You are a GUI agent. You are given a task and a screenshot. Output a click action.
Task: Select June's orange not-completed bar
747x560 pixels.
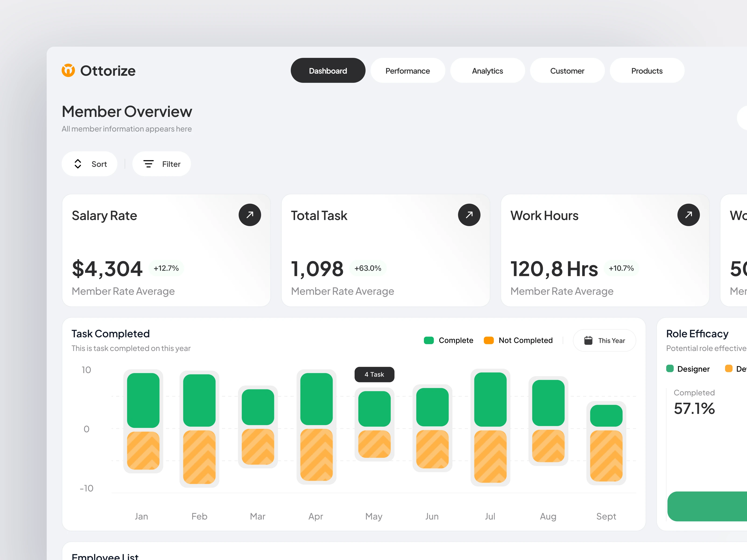point(432,449)
